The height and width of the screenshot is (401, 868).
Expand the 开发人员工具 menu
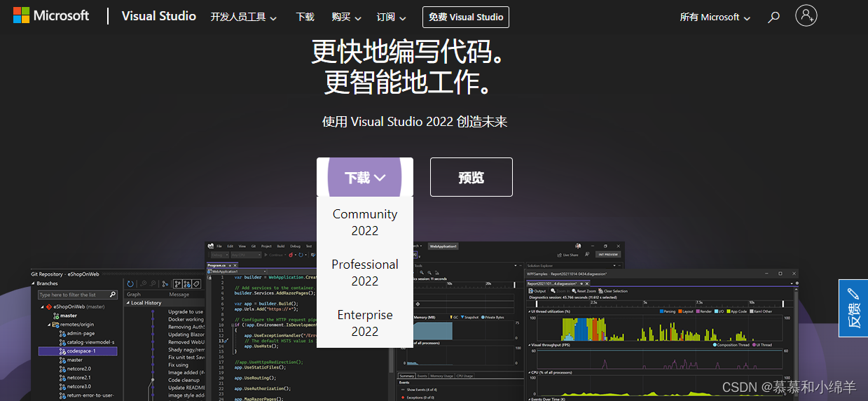(244, 17)
